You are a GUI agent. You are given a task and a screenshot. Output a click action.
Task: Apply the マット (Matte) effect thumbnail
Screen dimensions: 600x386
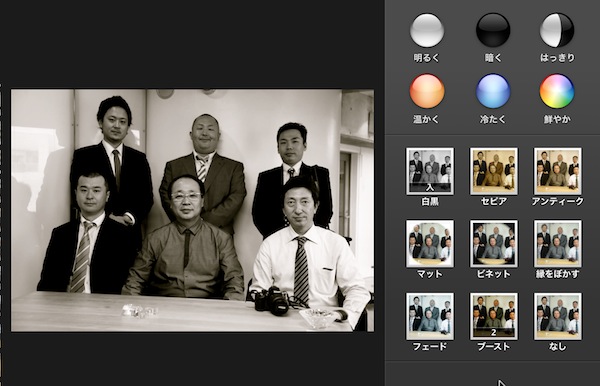click(430, 243)
